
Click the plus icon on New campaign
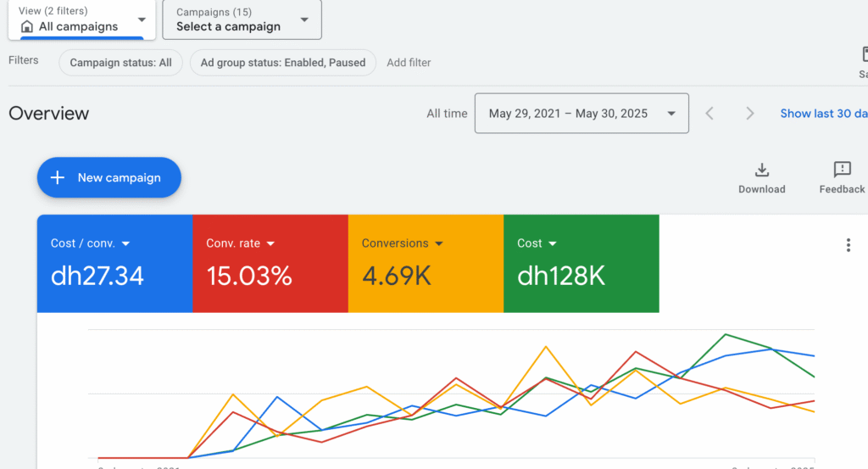(x=58, y=177)
